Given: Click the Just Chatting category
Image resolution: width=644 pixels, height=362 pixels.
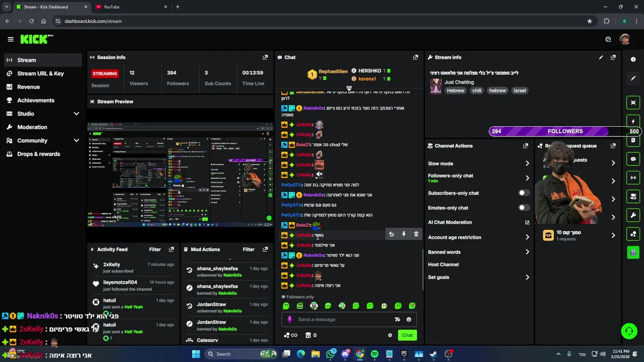Looking at the screenshot, I should pos(459,82).
